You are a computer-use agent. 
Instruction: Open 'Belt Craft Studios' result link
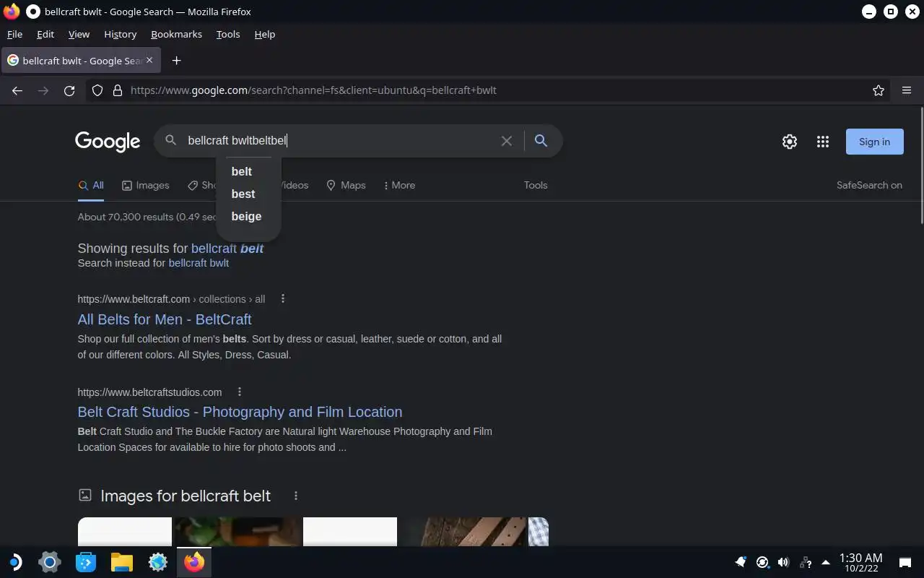click(240, 412)
